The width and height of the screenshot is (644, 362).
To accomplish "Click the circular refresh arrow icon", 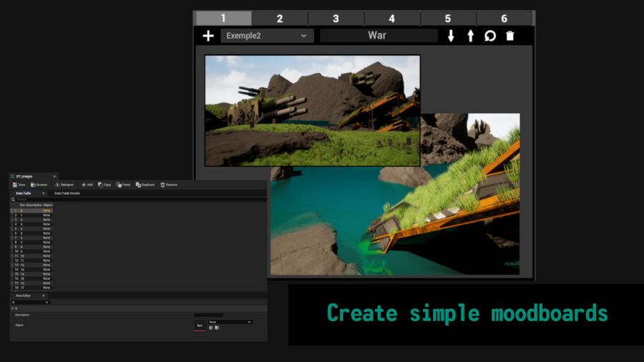I will (x=490, y=36).
